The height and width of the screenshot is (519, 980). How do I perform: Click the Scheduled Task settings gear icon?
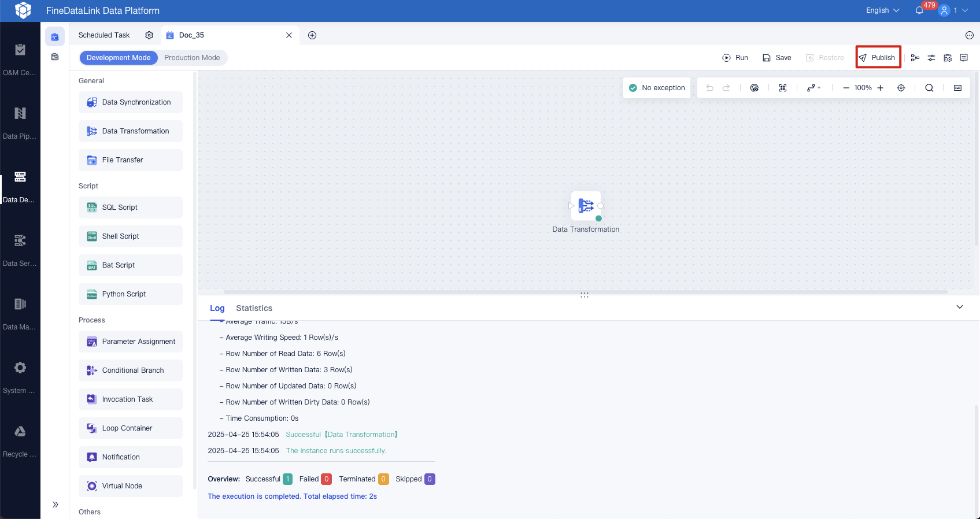(x=149, y=35)
